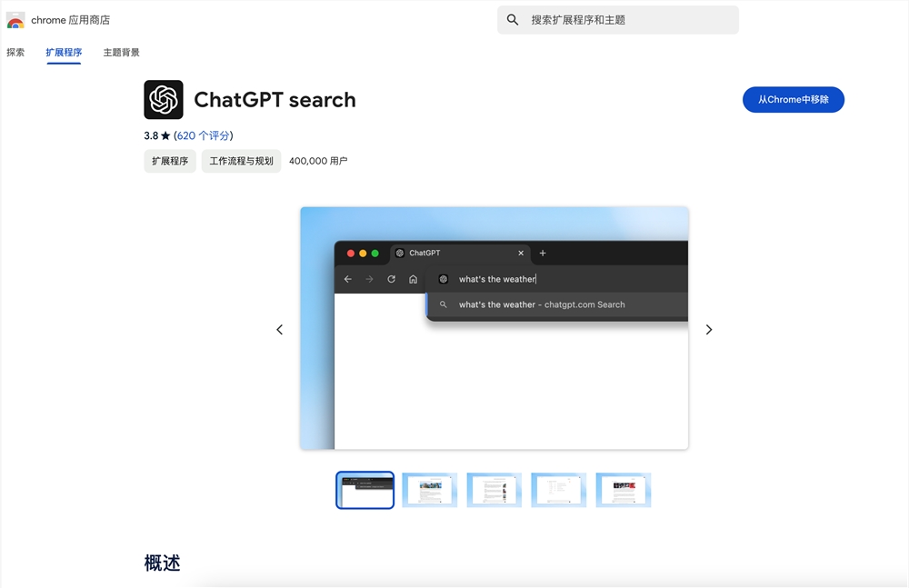Screen dimensions: 909x588
Task: Click the chrome 应用商店 title link
Action: (x=71, y=20)
